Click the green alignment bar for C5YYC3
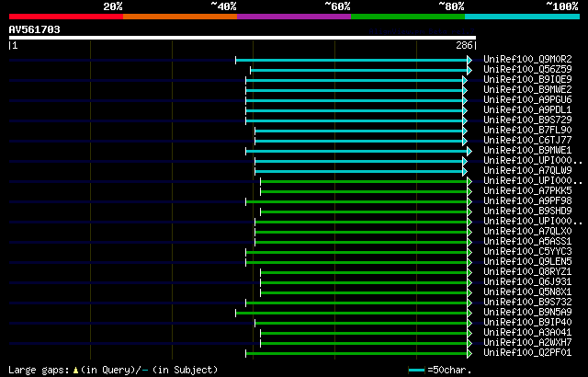Screen dimensions: 588x377 point(358,253)
